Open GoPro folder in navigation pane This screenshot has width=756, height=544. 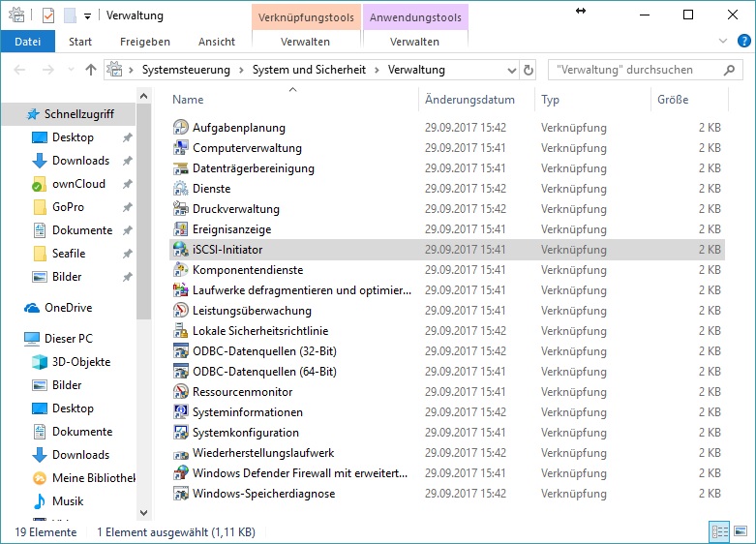pyautogui.click(x=58, y=207)
